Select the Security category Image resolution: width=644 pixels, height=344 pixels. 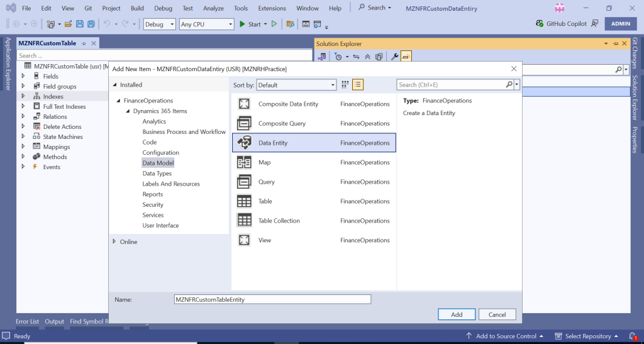point(153,204)
